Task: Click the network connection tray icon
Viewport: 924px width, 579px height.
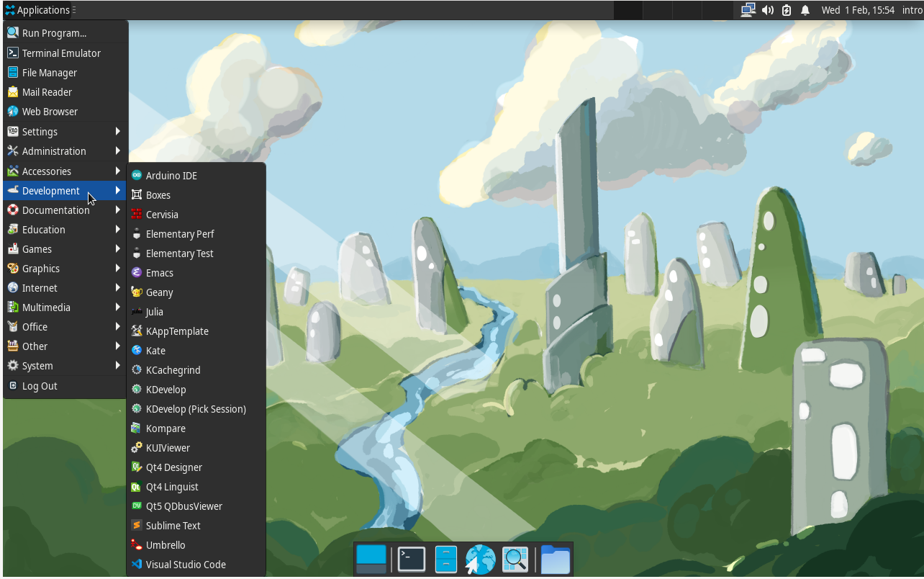Action: click(x=748, y=10)
